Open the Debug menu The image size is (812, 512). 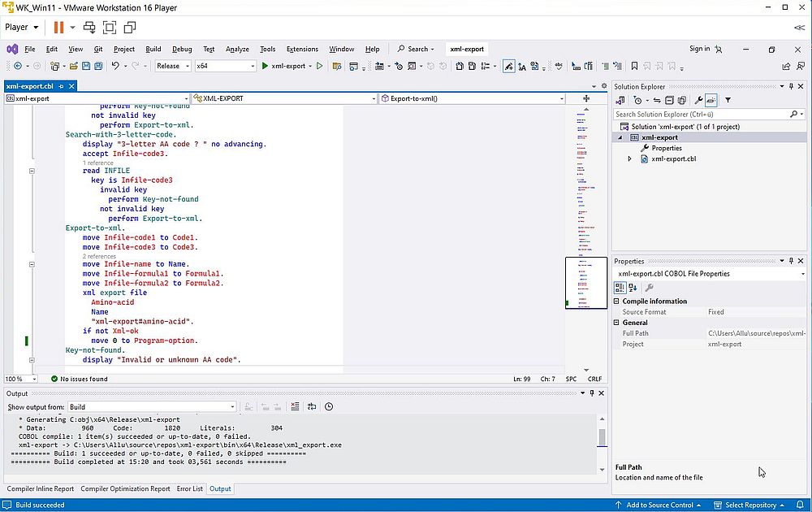[182, 50]
